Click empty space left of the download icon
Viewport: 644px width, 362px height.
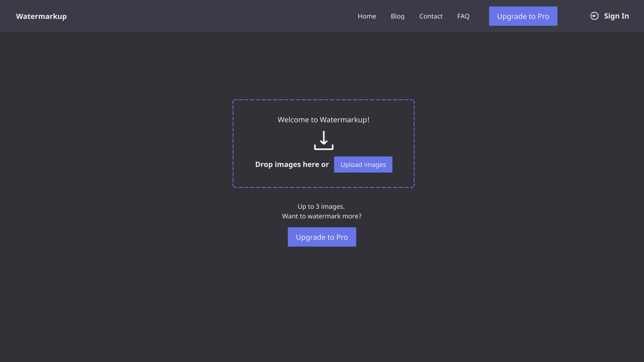(274, 140)
